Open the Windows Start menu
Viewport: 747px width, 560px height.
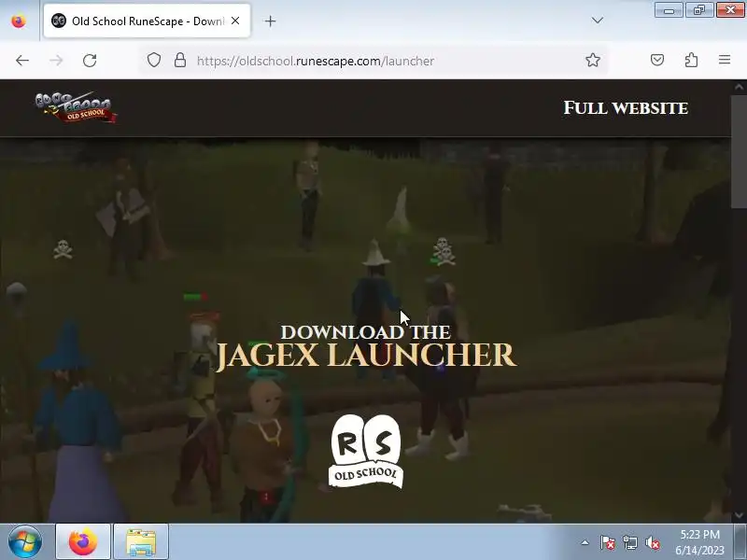(x=25, y=542)
